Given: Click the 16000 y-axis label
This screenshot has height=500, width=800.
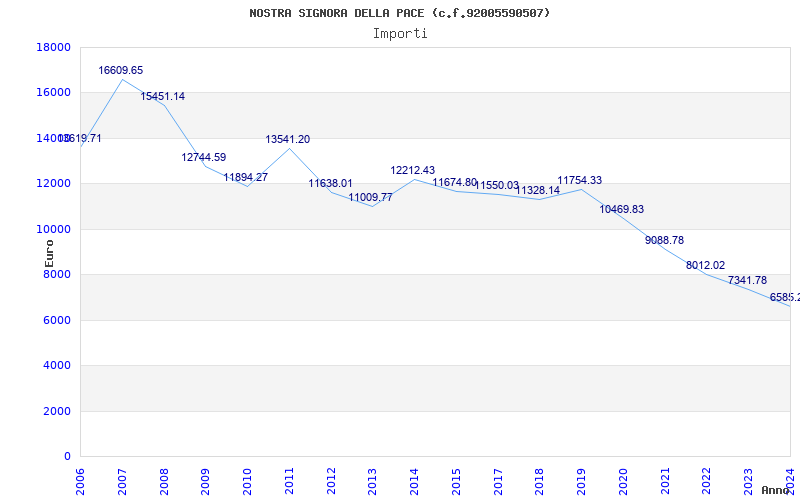Looking at the screenshot, I should click(x=53, y=93).
